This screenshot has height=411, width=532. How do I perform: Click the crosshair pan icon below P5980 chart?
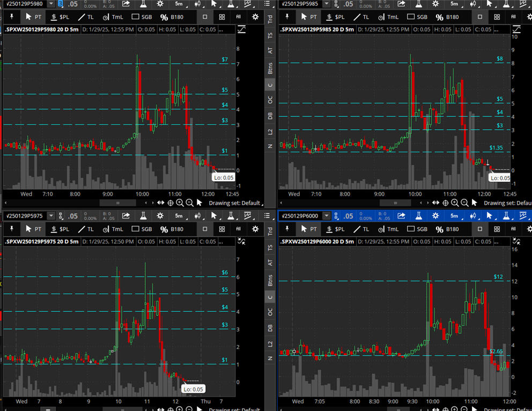170,203
